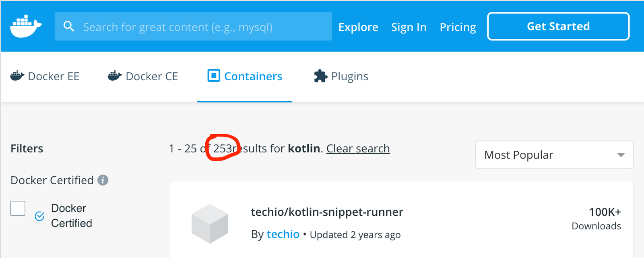This screenshot has height=258, width=644.
Task: Open the Most Popular sort dropdown
Action: [x=554, y=155]
